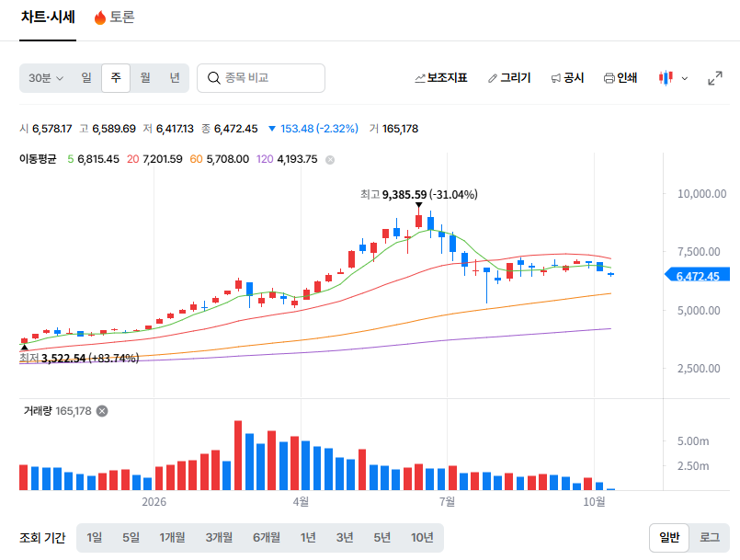Click the 종 6,472.45 closing price

(x=230, y=129)
